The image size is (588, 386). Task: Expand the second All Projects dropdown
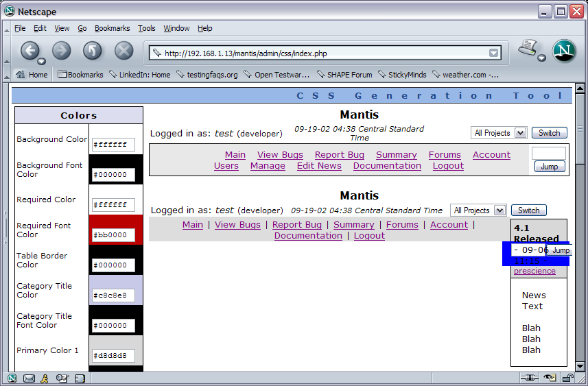pyautogui.click(x=478, y=210)
